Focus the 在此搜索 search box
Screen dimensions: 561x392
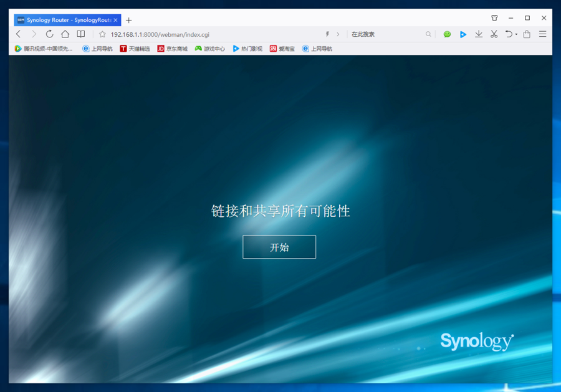click(386, 34)
